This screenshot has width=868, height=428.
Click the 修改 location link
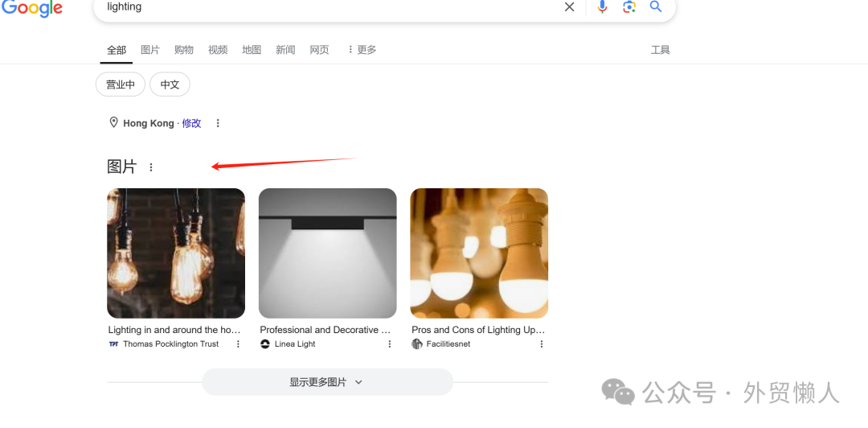tap(191, 123)
